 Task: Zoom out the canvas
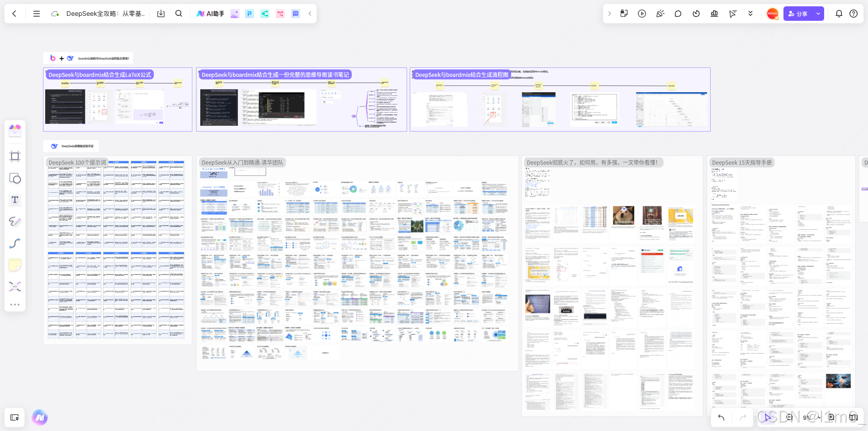tap(789, 417)
